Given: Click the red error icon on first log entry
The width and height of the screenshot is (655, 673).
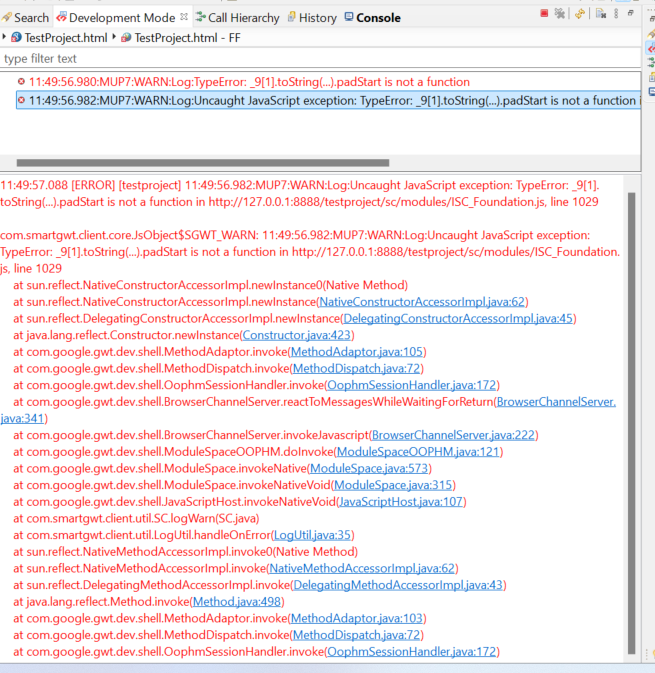Looking at the screenshot, I should pos(21,82).
